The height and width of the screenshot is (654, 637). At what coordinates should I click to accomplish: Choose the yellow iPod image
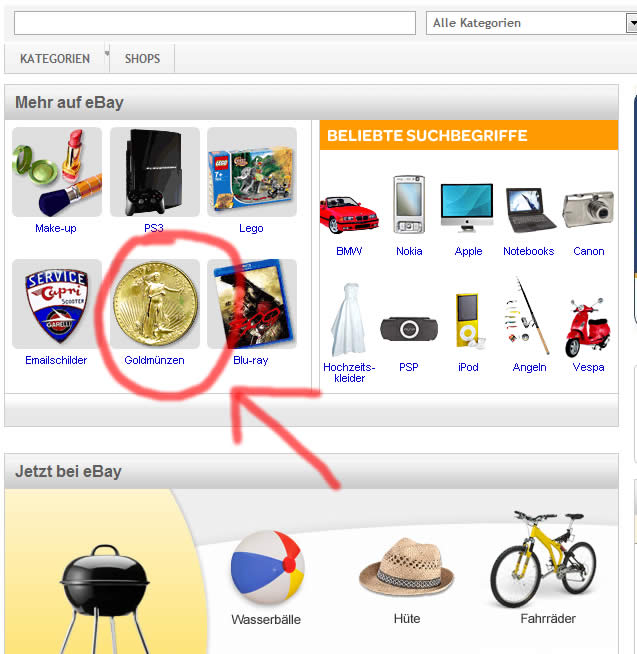(468, 321)
